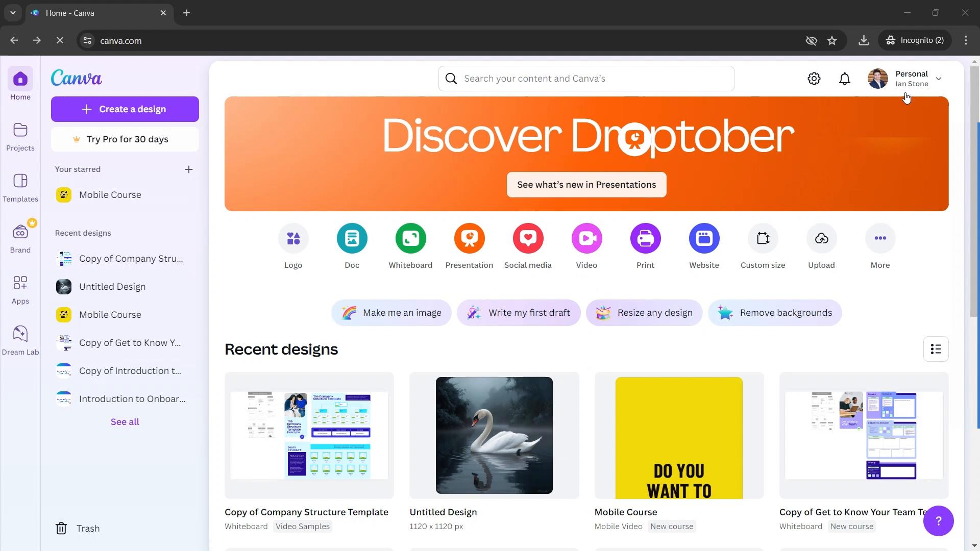
Task: Click the Untitled Design thumbnail
Action: click(x=494, y=435)
